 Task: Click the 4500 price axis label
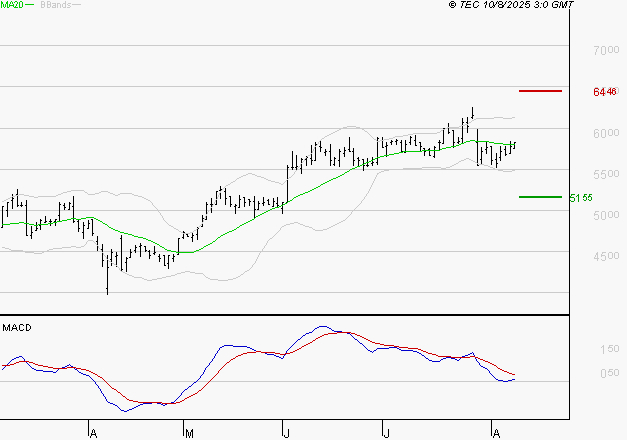[x=606, y=256]
